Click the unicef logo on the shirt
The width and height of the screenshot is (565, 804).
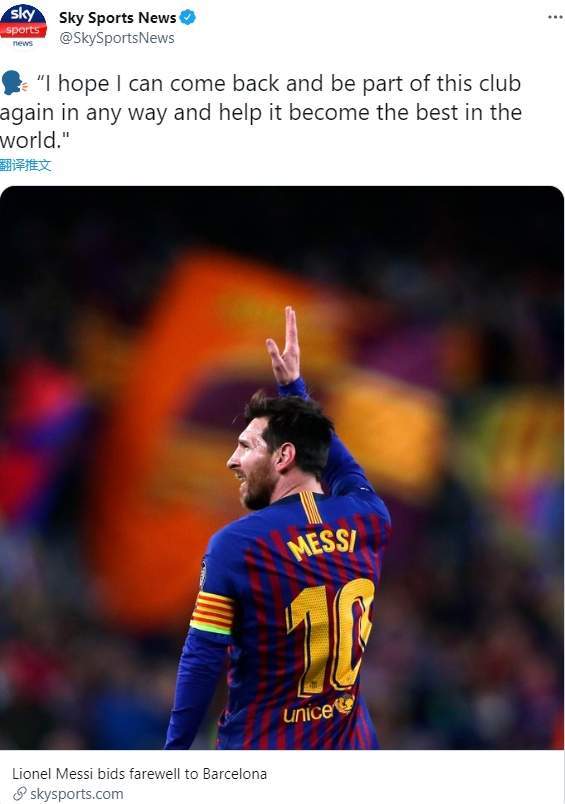pos(318,710)
